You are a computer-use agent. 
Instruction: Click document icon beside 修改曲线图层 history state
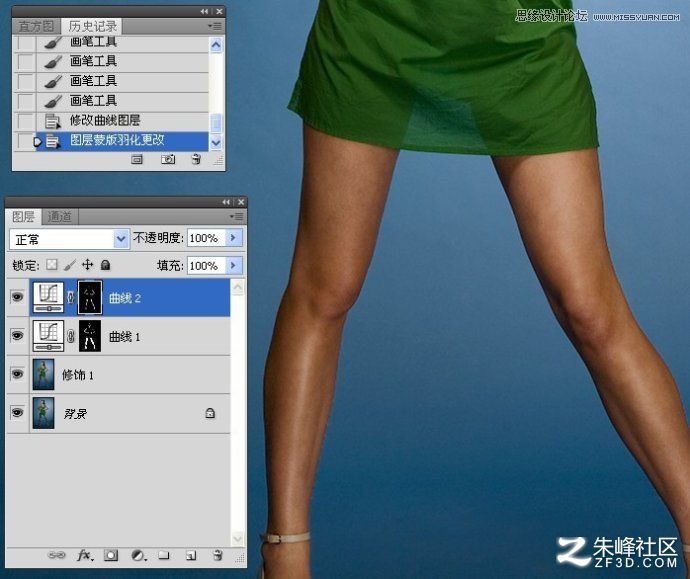pyautogui.click(x=52, y=121)
